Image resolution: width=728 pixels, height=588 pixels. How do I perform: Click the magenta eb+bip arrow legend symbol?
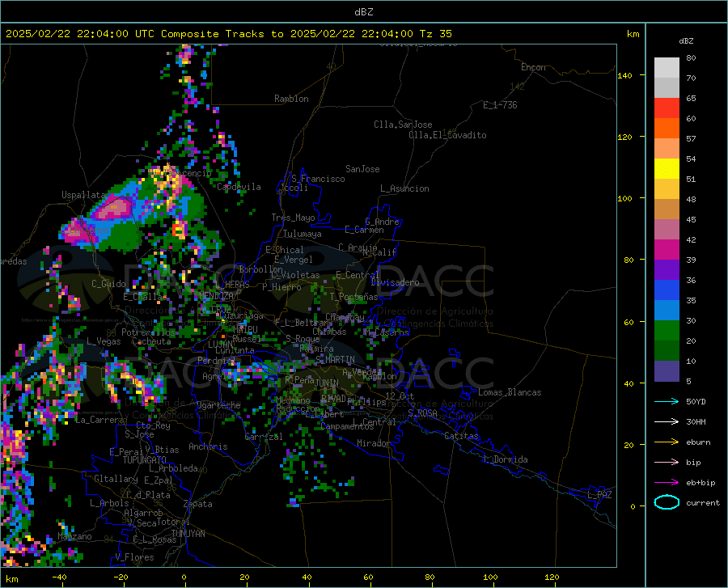point(667,483)
